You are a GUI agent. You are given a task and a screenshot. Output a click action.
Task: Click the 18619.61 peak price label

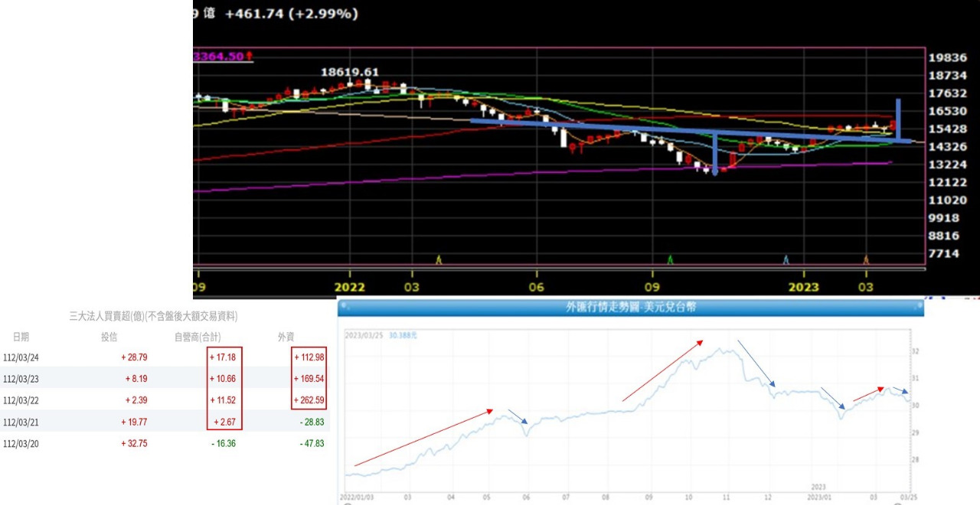pyautogui.click(x=349, y=71)
